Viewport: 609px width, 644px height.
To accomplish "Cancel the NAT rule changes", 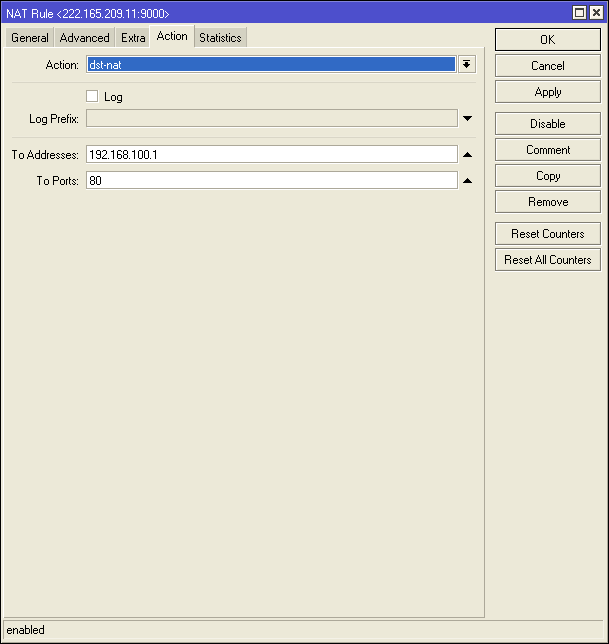I will point(547,66).
